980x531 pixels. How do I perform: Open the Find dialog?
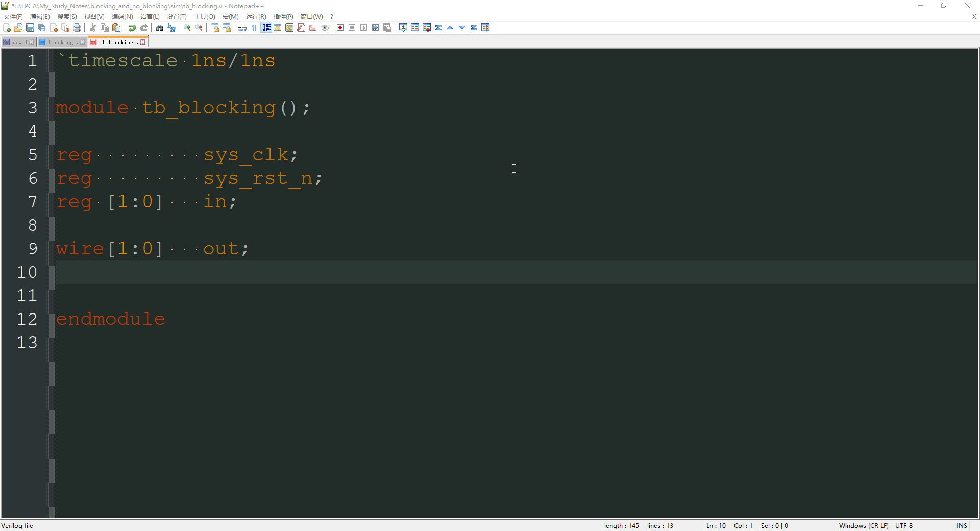click(x=160, y=28)
